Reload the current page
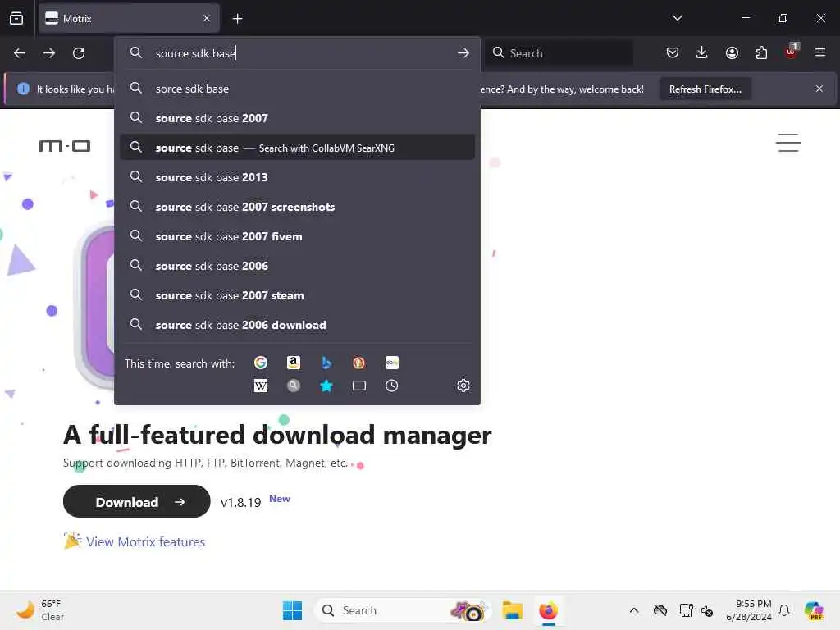The height and width of the screenshot is (630, 840). (79, 53)
